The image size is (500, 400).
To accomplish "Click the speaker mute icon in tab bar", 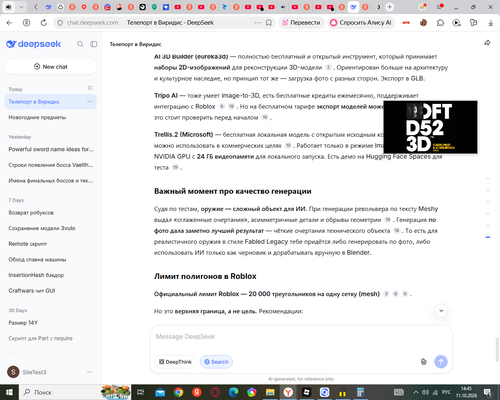I will pos(9,7).
